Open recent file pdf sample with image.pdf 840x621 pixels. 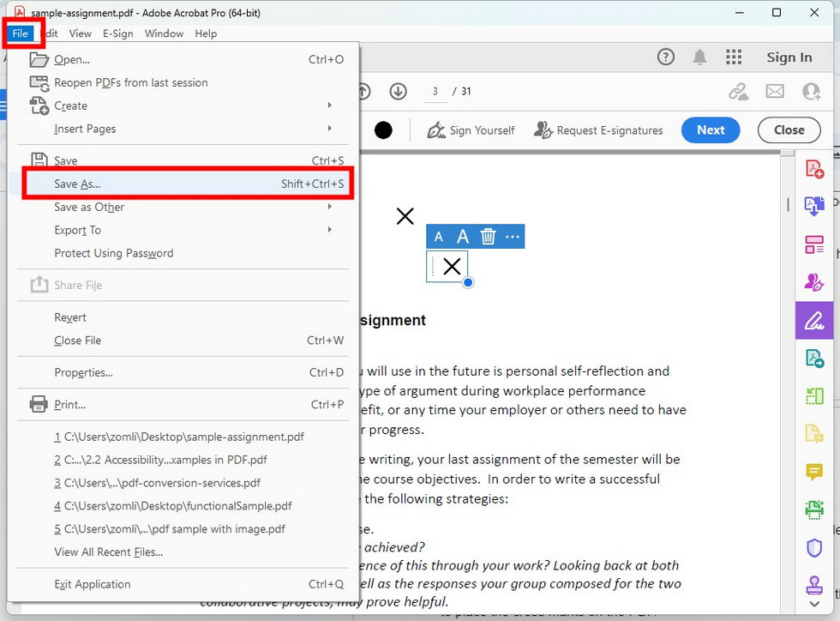[x=183, y=529]
